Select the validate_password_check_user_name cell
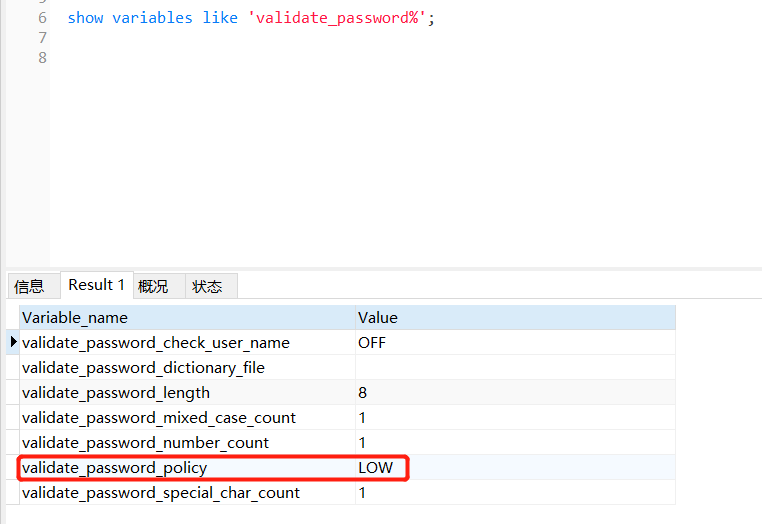The height and width of the screenshot is (524, 762). pyautogui.click(x=187, y=343)
